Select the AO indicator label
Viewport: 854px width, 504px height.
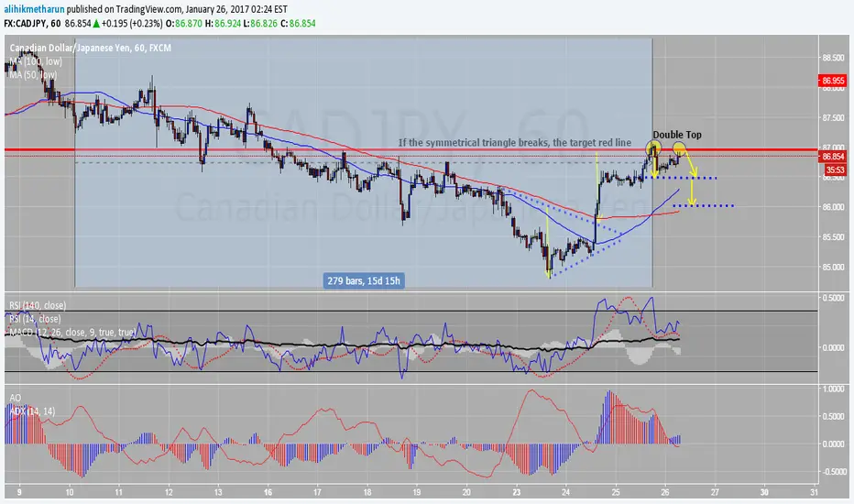[16, 398]
